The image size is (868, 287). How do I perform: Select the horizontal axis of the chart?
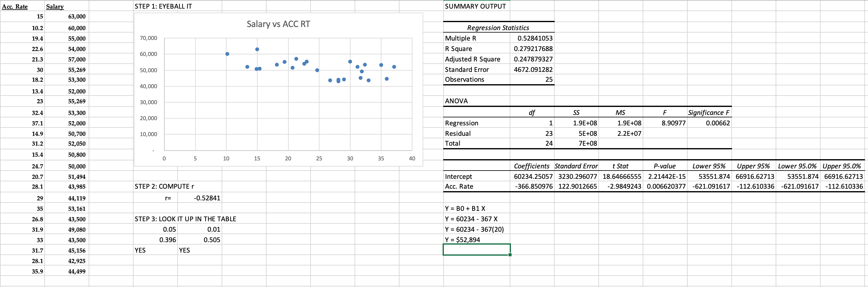coord(288,158)
